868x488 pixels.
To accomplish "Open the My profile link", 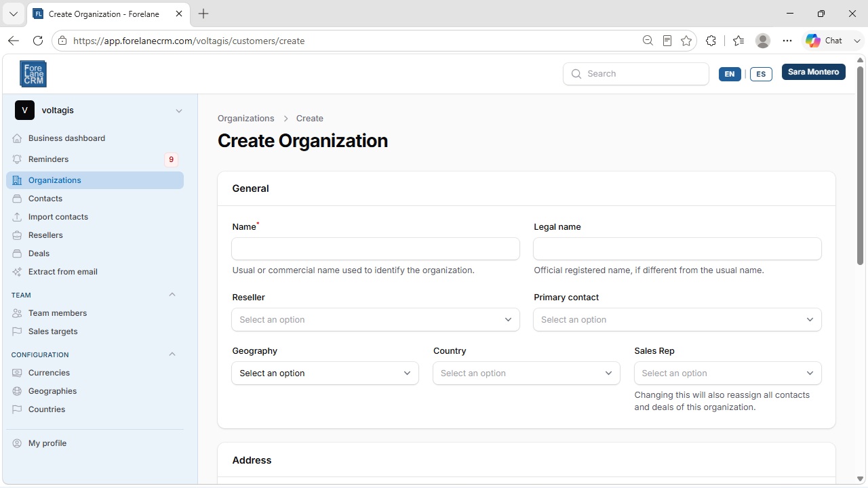I will click(x=95, y=443).
